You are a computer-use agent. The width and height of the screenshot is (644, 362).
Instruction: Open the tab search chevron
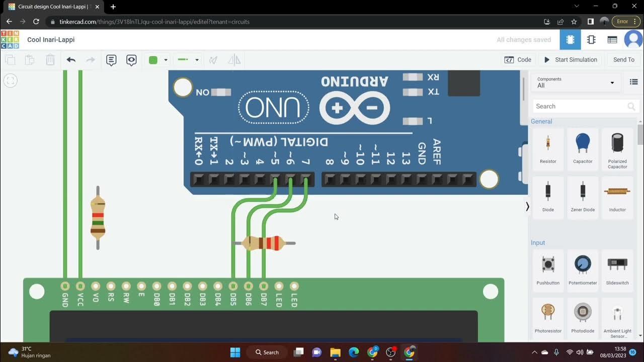click(x=577, y=6)
